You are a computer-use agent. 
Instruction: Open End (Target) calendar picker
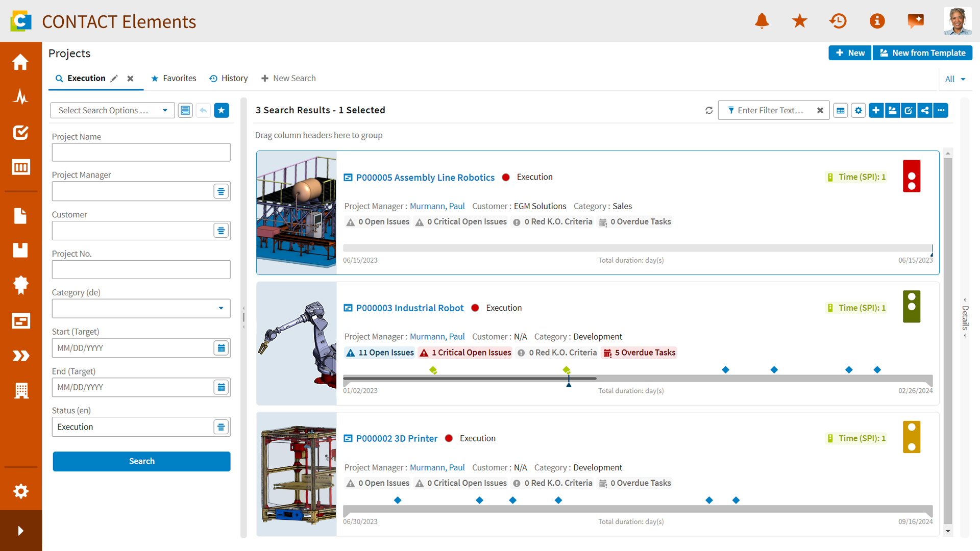[221, 387]
